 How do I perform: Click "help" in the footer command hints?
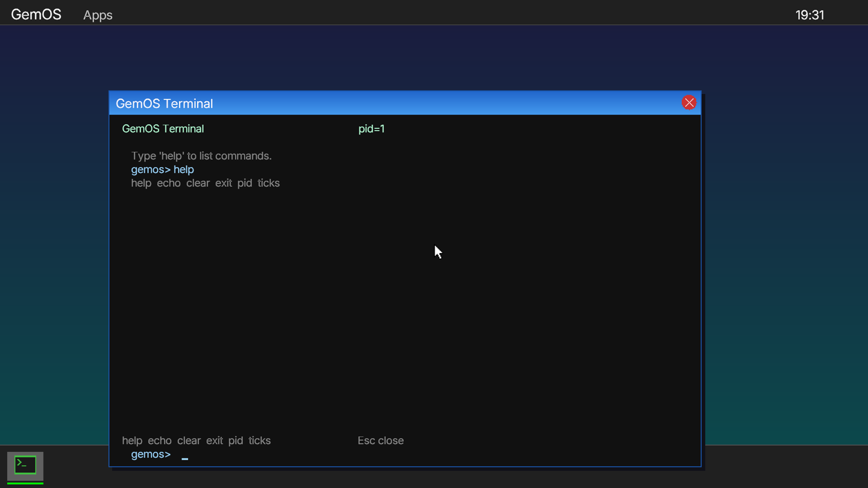tap(132, 440)
